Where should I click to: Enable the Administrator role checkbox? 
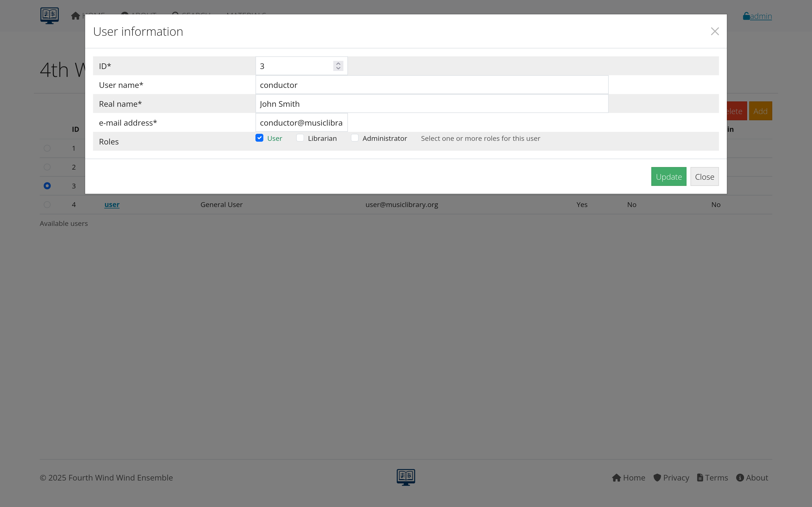(354, 138)
